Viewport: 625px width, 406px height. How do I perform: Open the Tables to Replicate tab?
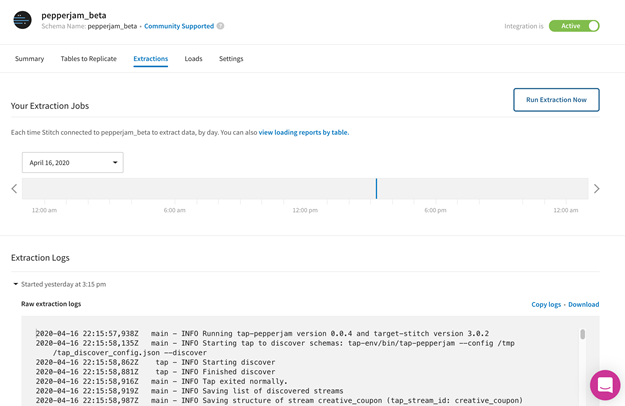click(x=88, y=59)
